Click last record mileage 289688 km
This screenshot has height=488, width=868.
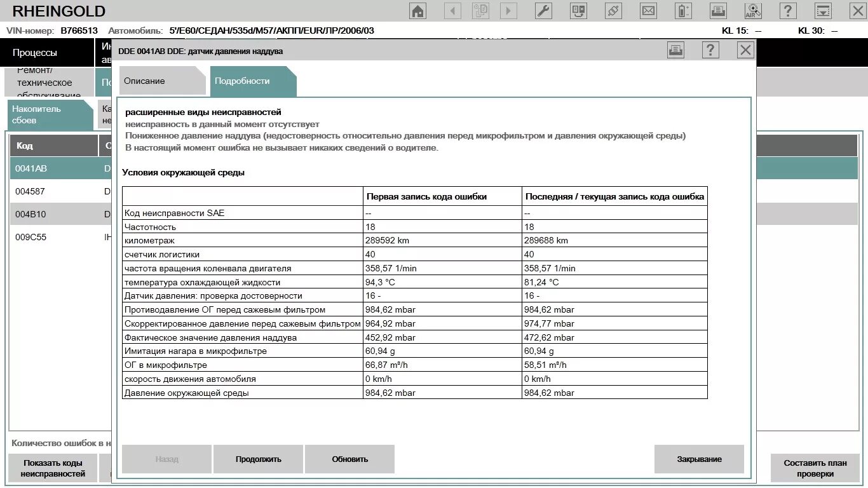[546, 241]
